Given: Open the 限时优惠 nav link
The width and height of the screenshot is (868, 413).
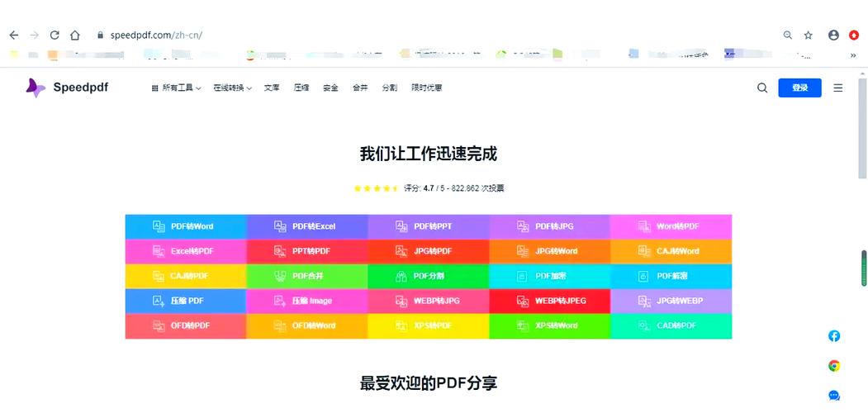Looking at the screenshot, I should 427,88.
